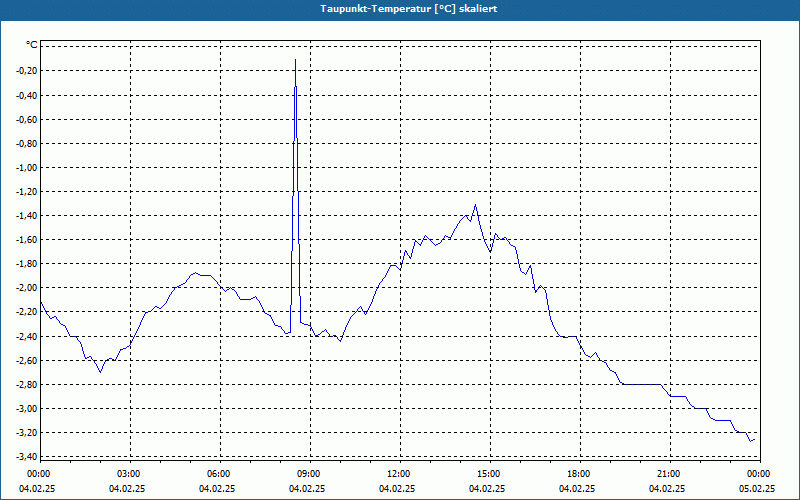
Task: Click the -0,80 y-axis value
Action: (x=27, y=144)
